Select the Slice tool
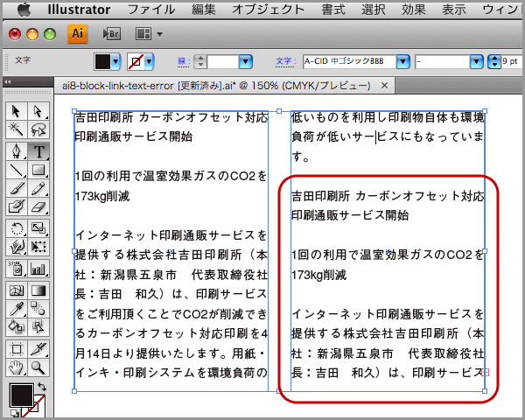The image size is (525, 420). click(x=38, y=349)
